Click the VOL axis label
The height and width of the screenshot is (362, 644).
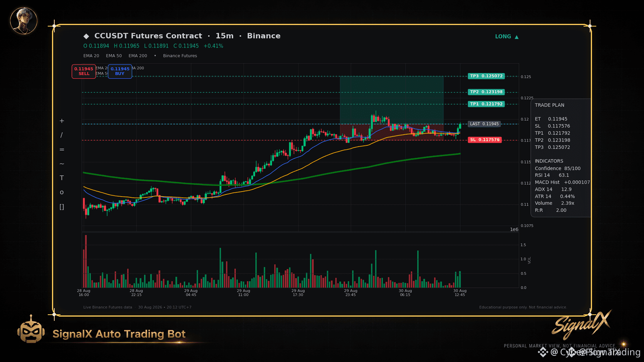530,260
